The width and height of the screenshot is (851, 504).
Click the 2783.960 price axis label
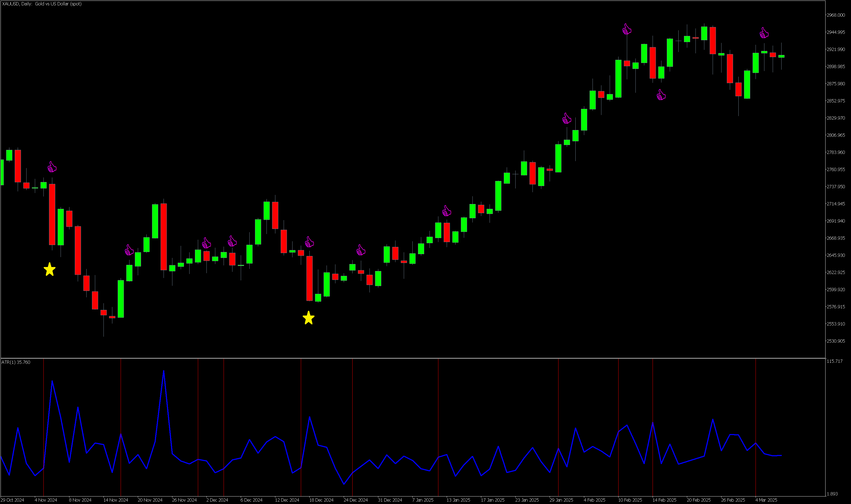tap(836, 152)
